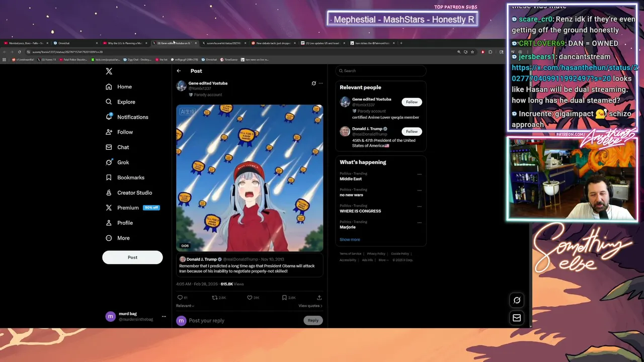Open Profile in the sidebar
644x362 pixels.
[x=119, y=222]
